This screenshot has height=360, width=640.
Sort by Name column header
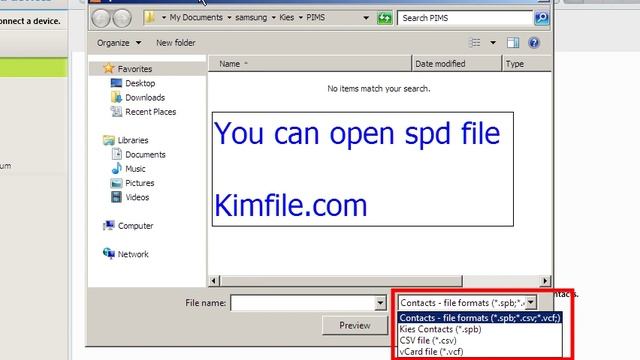click(310, 64)
